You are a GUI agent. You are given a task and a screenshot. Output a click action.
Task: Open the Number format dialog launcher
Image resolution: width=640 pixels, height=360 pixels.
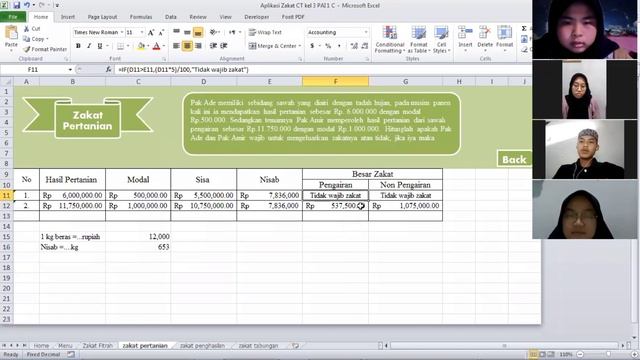367,59
